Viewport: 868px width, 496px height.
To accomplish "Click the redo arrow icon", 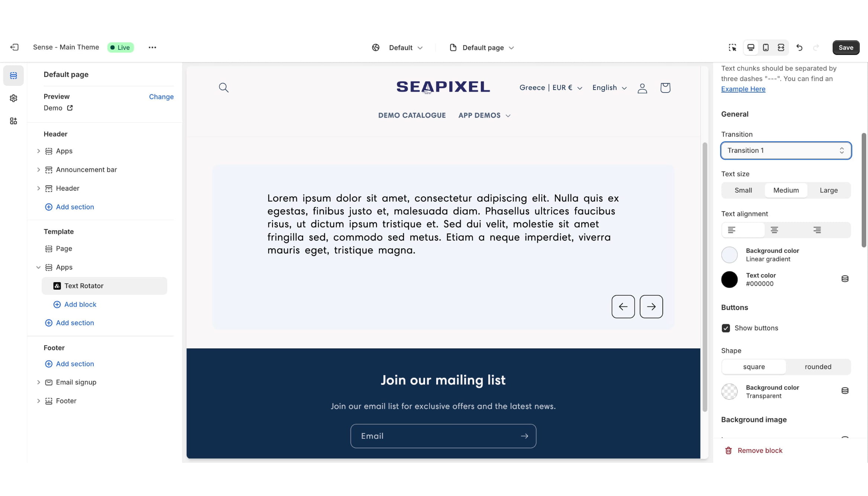I will 816,47.
